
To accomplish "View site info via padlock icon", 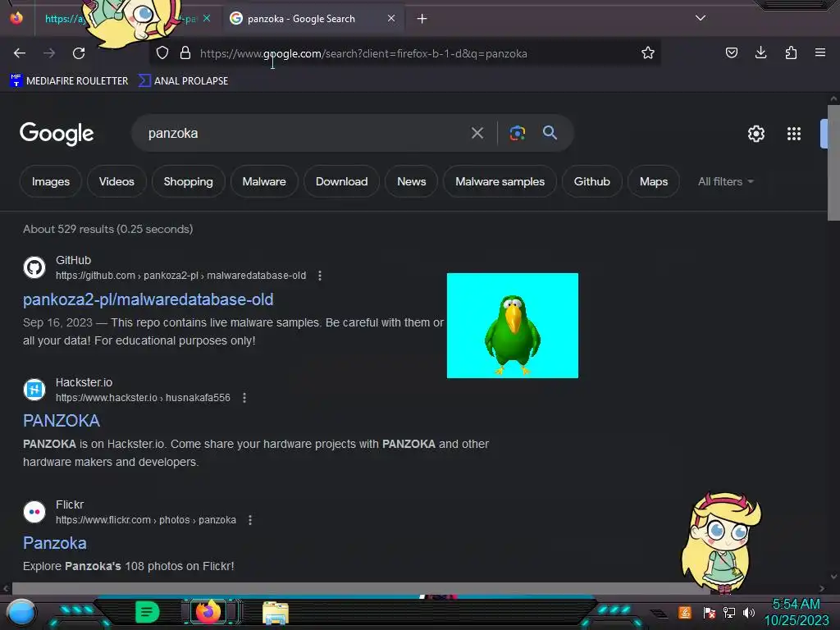I will [x=185, y=53].
